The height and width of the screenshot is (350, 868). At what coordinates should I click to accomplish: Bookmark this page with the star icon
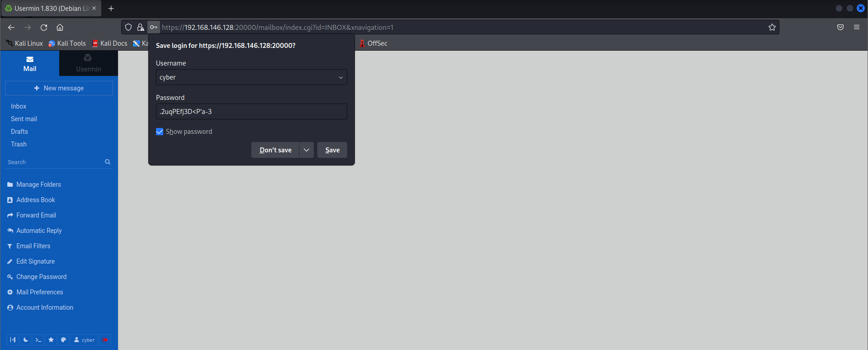(x=772, y=27)
